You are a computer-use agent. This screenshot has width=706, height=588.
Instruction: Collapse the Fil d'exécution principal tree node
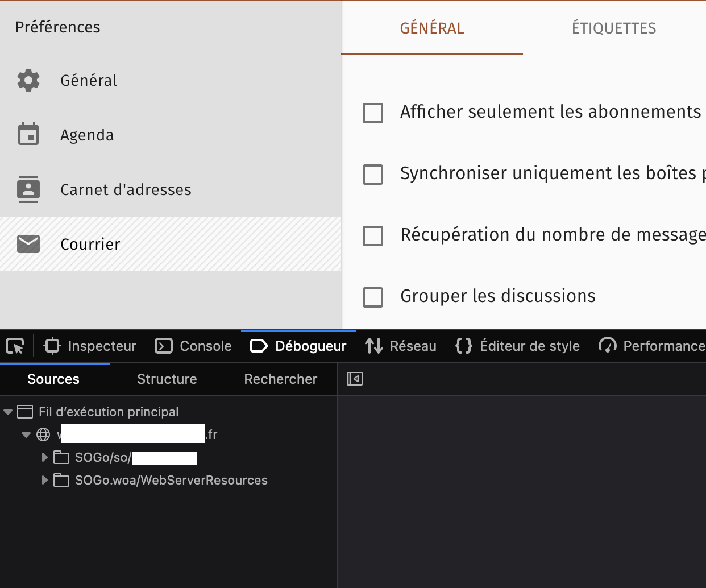[x=8, y=412]
